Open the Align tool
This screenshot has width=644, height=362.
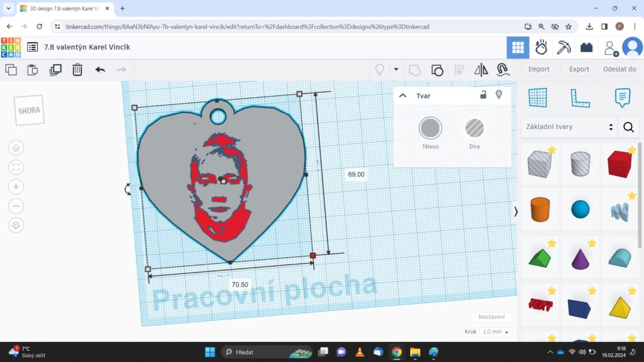(460, 70)
